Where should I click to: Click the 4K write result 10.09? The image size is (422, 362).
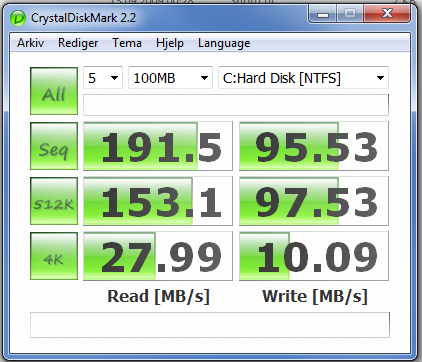click(x=314, y=256)
